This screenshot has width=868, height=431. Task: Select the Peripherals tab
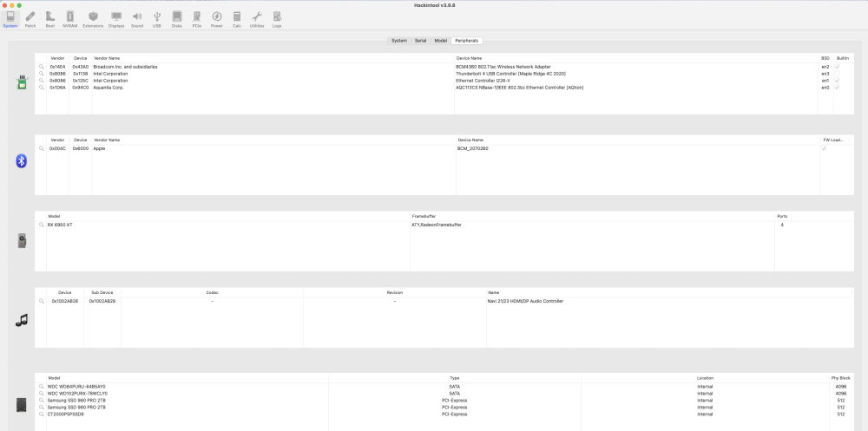coord(467,41)
